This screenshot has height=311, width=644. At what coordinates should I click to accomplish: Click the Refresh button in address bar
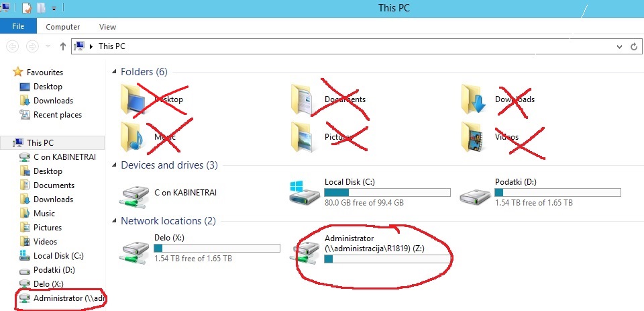click(x=634, y=46)
